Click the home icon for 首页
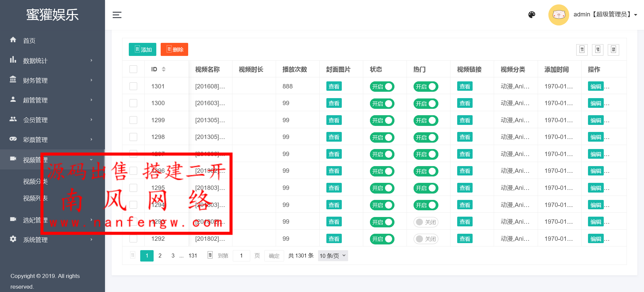 pyautogui.click(x=13, y=40)
